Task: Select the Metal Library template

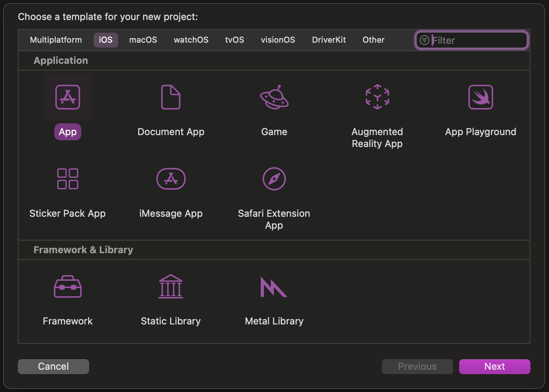Action: coord(274,287)
